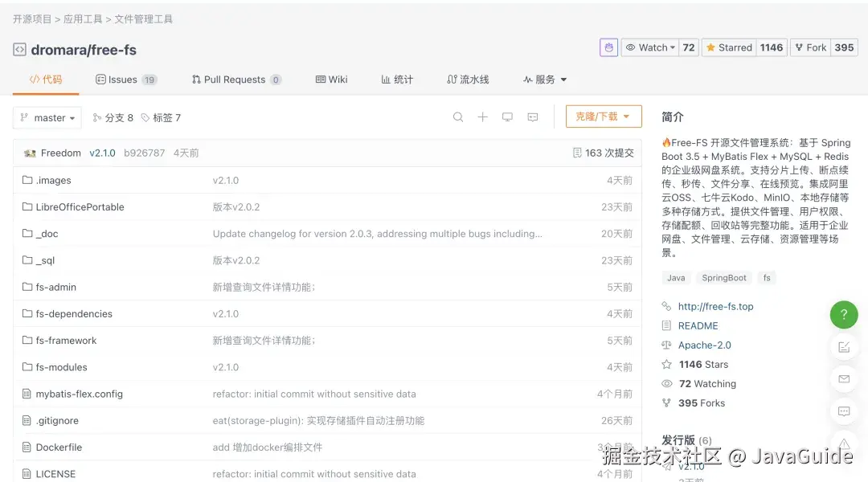The width and height of the screenshot is (868, 482).
Task: Click the plus icon to create a new file
Action: click(x=482, y=116)
